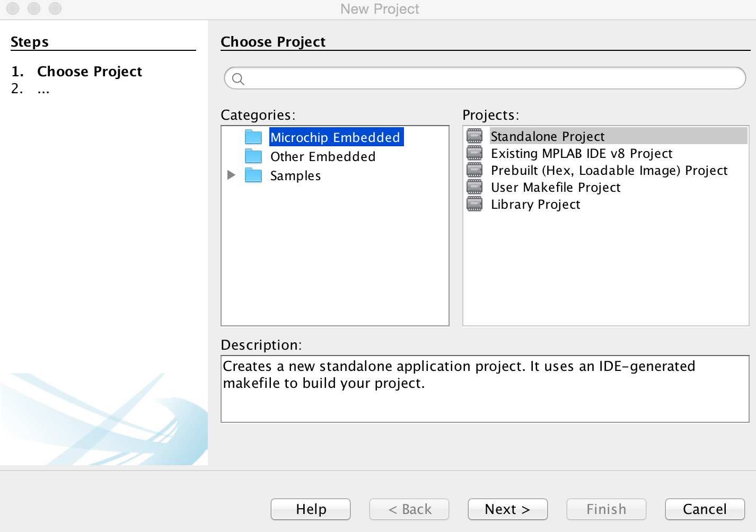
Task: Click inside the Description text area
Action: point(485,389)
